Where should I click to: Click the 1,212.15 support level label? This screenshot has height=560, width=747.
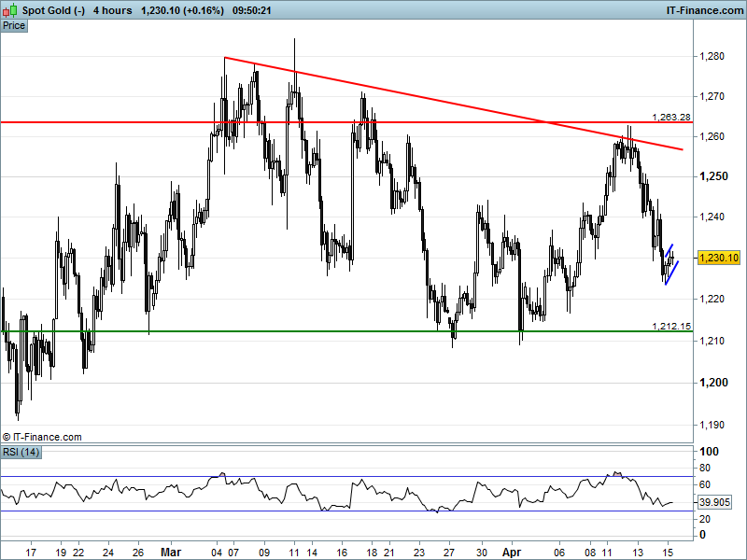(x=669, y=326)
